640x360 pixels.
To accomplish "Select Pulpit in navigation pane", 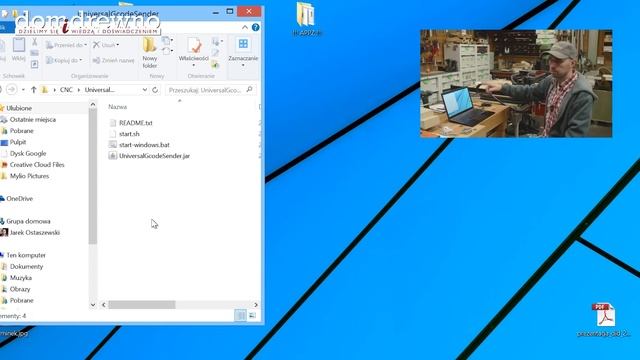I will pyautogui.click(x=18, y=142).
